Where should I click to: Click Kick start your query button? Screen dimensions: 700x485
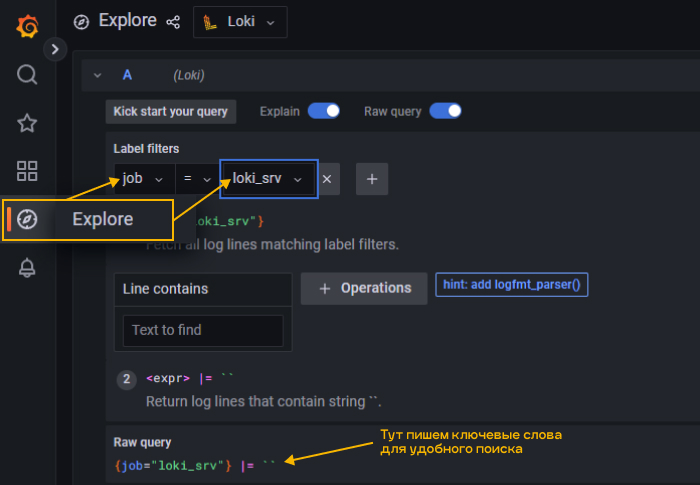coord(171,111)
